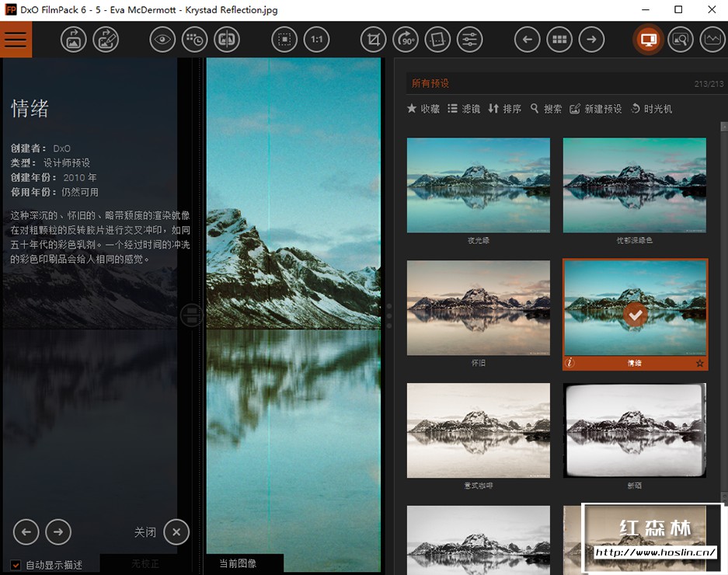
Task: Open the 滤镜 filter list
Action: (x=464, y=109)
